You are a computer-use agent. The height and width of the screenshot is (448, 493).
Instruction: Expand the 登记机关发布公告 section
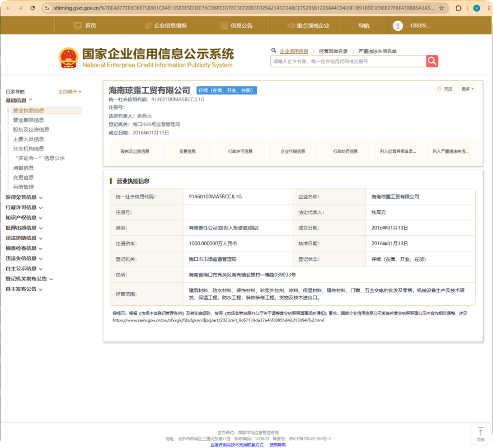pyautogui.click(x=29, y=279)
